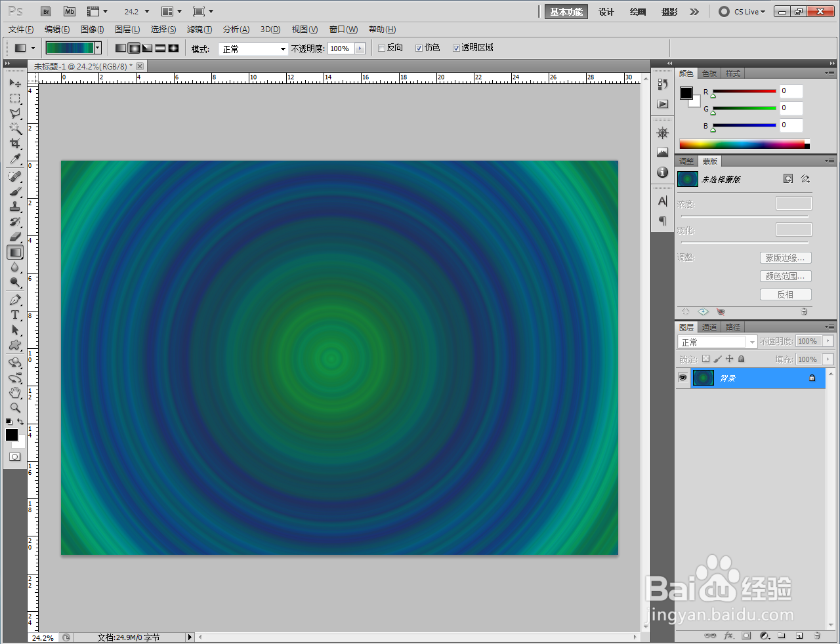Select the Eraser tool
Screen dimensions: 840x644
point(15,237)
